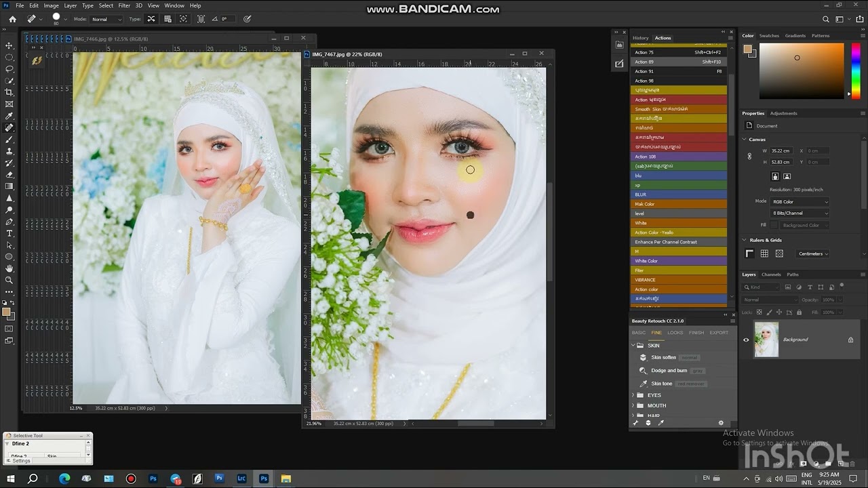Collapse the SKIN folder in Beauty Retouch
The width and height of the screenshot is (868, 488).
pos(633,346)
